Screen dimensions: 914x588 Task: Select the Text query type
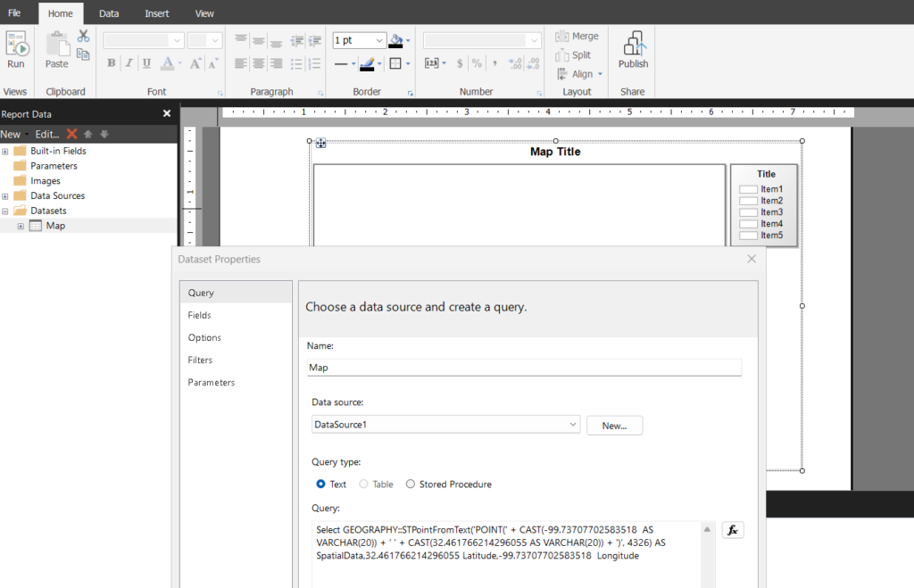pos(320,484)
